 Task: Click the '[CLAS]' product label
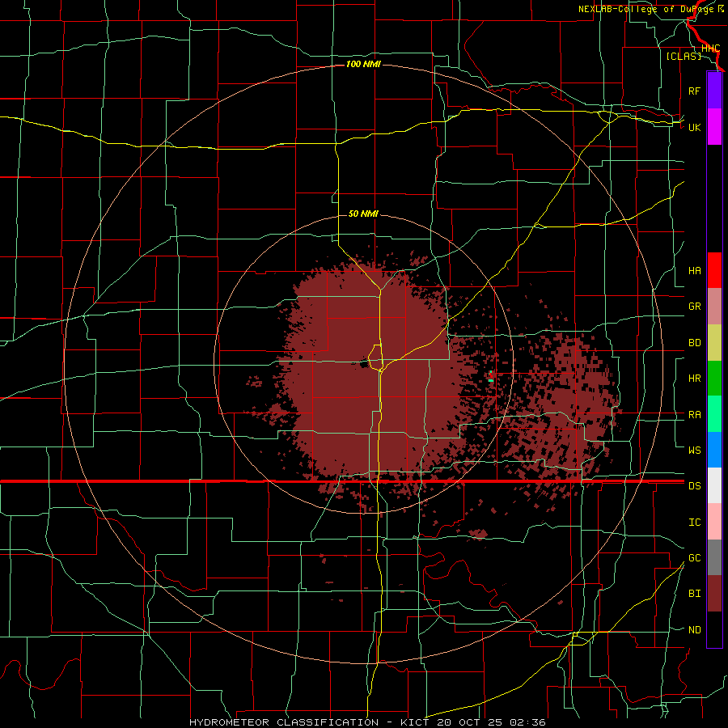point(684,56)
